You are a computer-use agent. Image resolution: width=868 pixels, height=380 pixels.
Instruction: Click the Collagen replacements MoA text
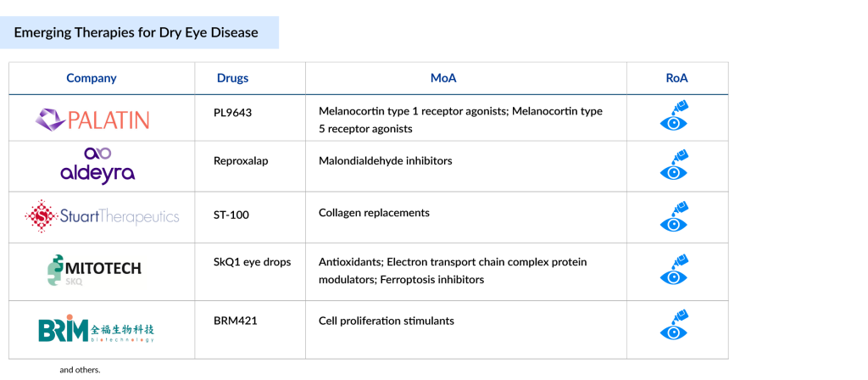coord(374,214)
